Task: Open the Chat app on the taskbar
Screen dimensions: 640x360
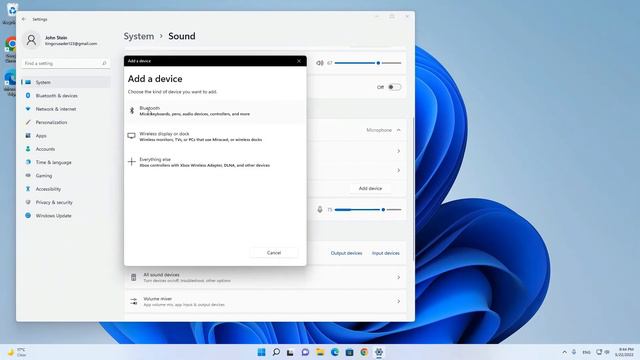Action: [305, 352]
